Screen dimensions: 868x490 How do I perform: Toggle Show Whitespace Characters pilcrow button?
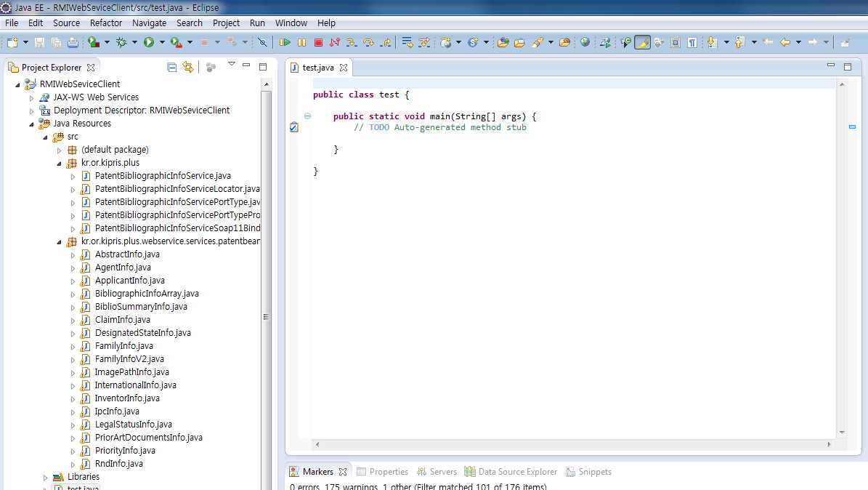click(x=692, y=43)
